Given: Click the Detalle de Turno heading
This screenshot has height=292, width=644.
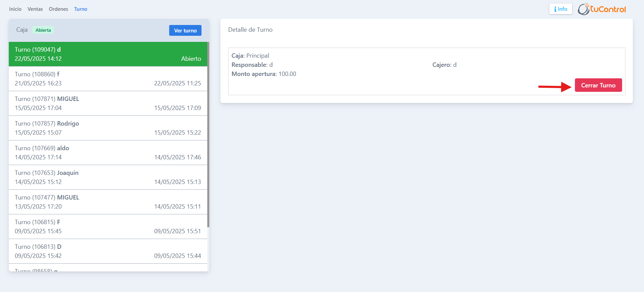Looking at the screenshot, I should tap(250, 30).
